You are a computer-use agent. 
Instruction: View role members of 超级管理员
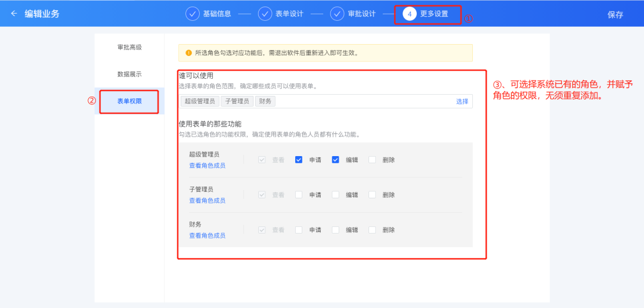(x=207, y=166)
